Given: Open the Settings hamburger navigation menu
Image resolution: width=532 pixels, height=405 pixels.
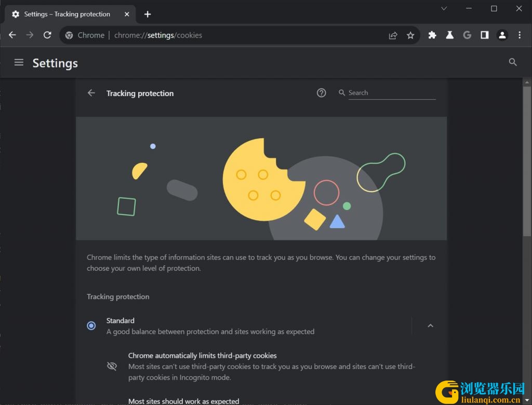Looking at the screenshot, I should [x=19, y=62].
